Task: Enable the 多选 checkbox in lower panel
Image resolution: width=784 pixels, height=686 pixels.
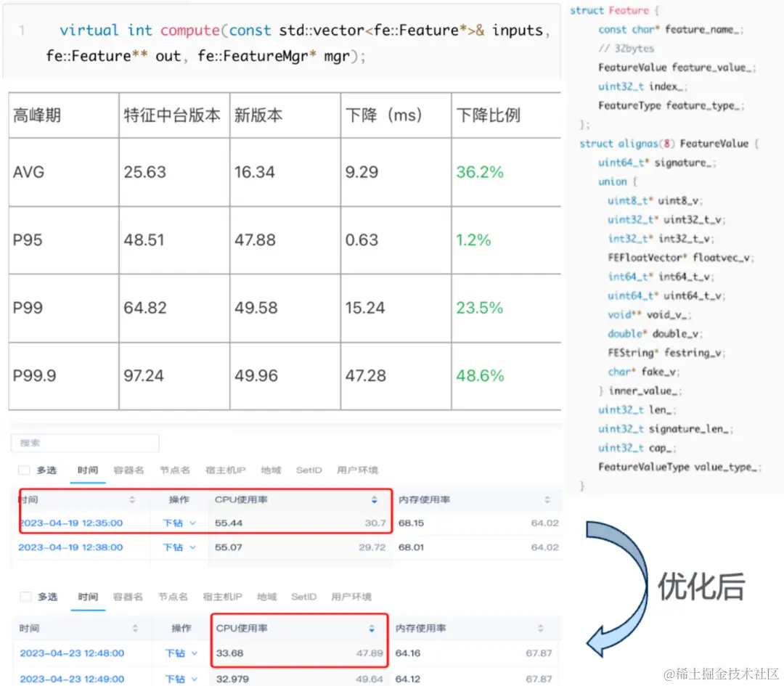Action: (x=25, y=597)
